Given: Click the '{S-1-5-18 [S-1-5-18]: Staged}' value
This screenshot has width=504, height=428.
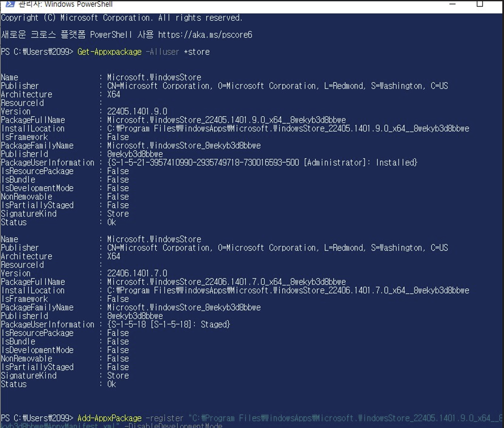Looking at the screenshot, I should 169,325.
